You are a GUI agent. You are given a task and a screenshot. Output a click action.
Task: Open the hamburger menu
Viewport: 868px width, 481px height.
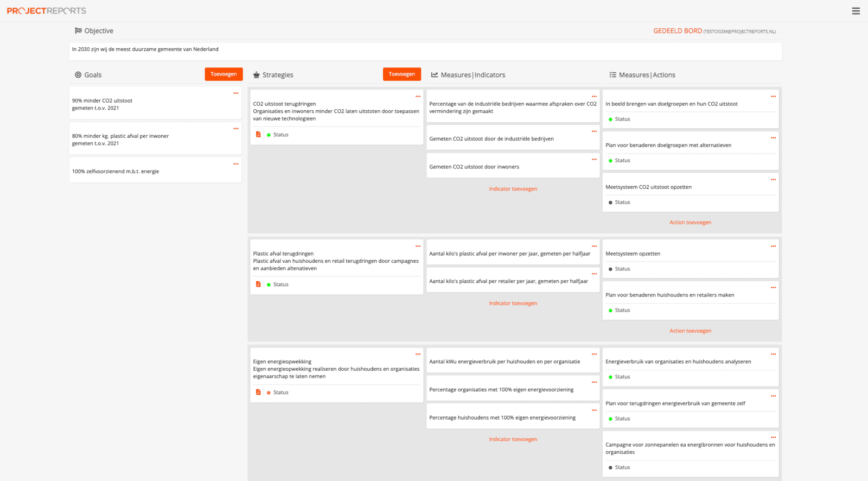(x=856, y=11)
